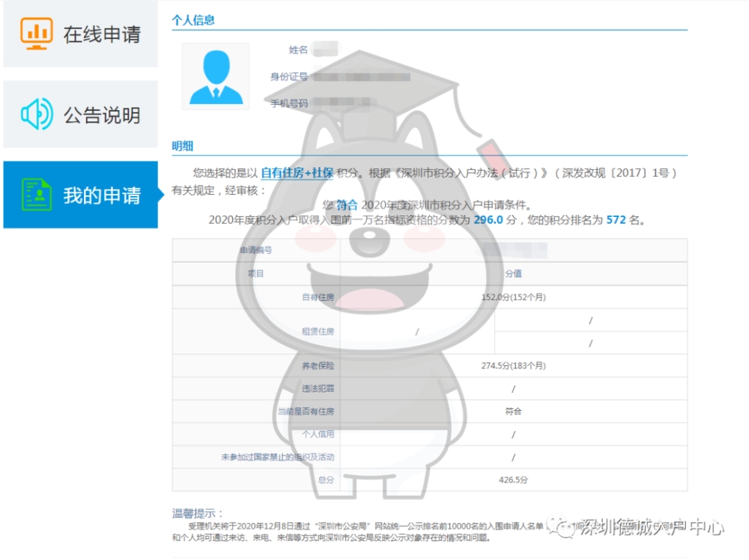This screenshot has width=749, height=560.
Task: Click the 分值 column header
Action: coord(514,273)
